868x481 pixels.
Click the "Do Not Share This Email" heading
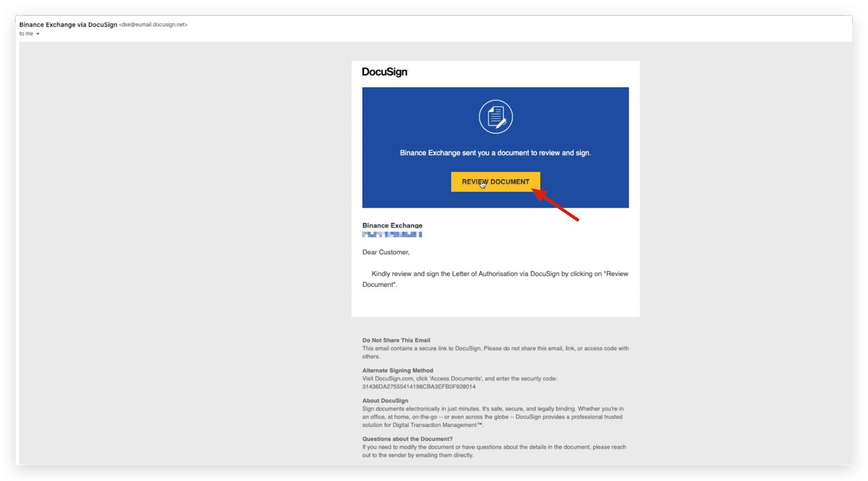(x=396, y=341)
